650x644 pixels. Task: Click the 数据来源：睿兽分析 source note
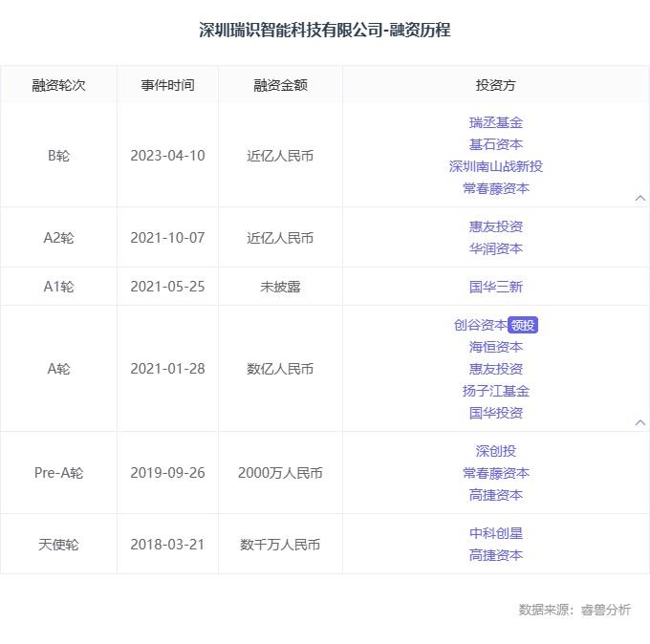(x=574, y=610)
